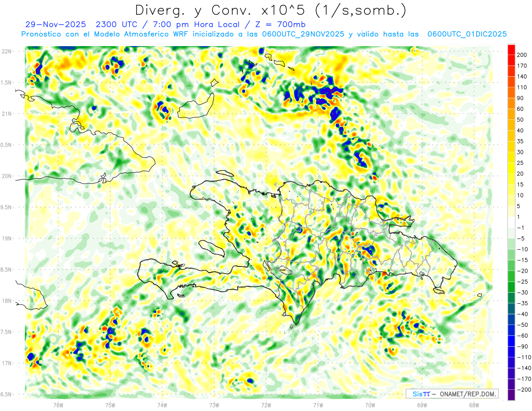Click the '19N' latitude label

pos(7,239)
